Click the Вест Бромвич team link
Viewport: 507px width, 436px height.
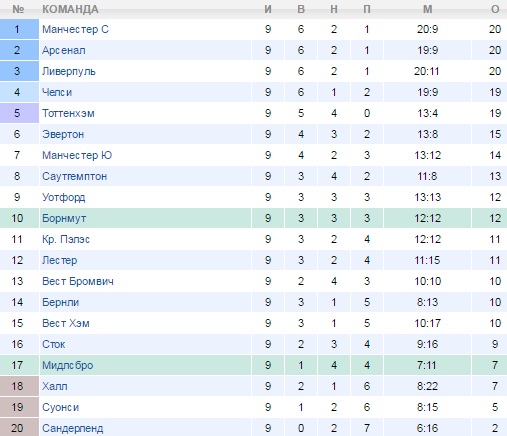pyautogui.click(x=78, y=281)
